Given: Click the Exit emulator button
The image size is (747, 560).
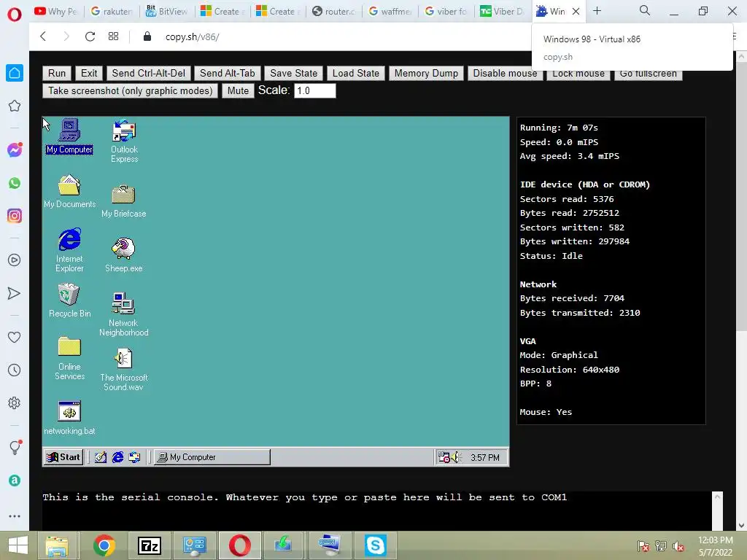Looking at the screenshot, I should point(88,73).
